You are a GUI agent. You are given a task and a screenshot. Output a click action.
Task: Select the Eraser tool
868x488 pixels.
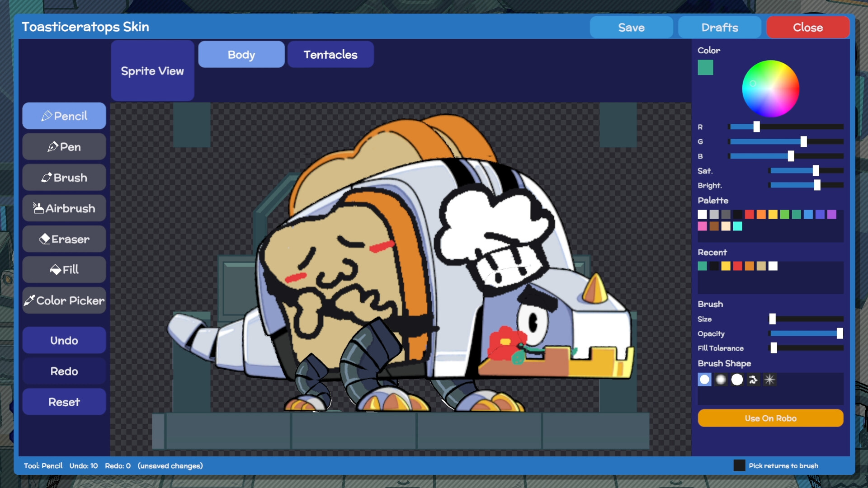click(64, 239)
